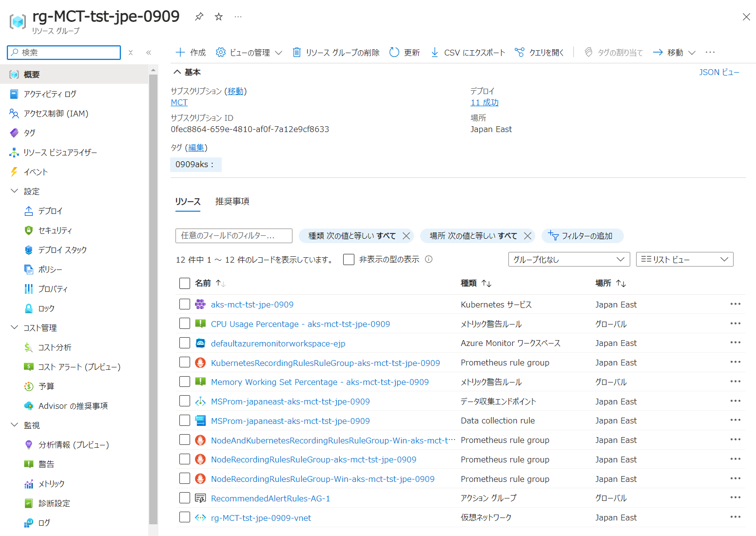This screenshot has width=756, height=536.
Task: Open query with クエリを開く
Action: click(539, 52)
